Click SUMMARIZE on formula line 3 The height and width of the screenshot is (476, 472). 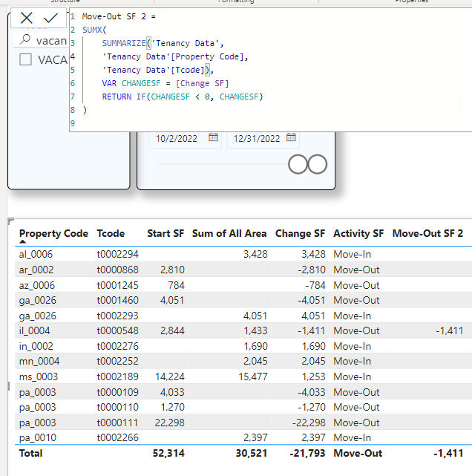click(x=124, y=43)
